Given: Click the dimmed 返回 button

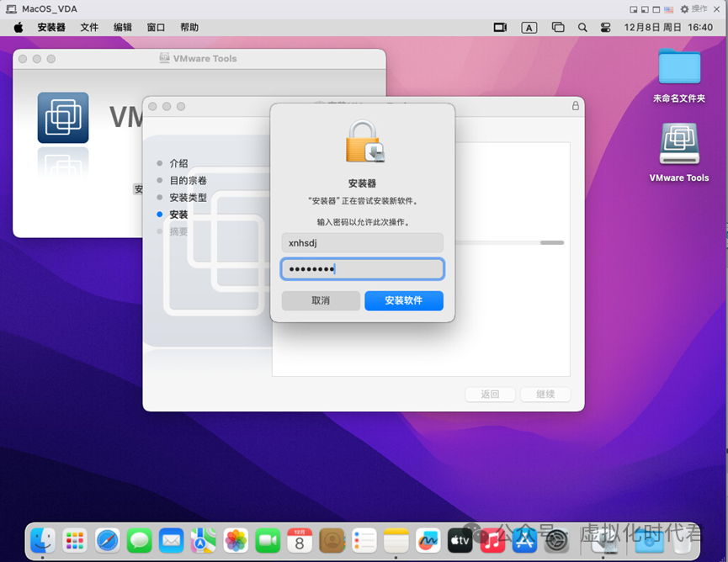Looking at the screenshot, I should (x=490, y=394).
